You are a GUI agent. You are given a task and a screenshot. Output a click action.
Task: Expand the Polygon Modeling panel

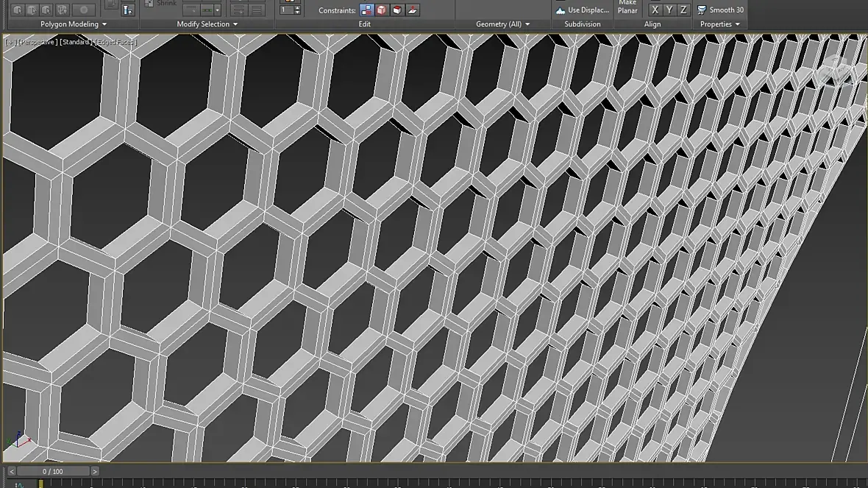[x=74, y=24]
